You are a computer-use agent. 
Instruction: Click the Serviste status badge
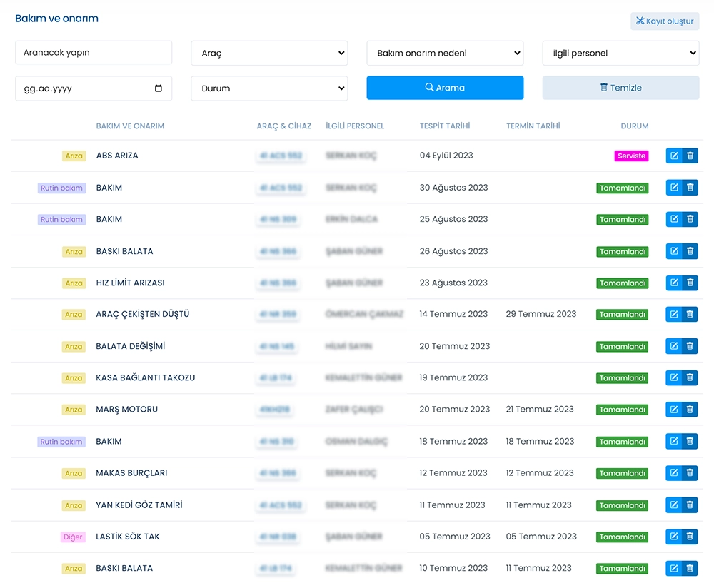631,156
